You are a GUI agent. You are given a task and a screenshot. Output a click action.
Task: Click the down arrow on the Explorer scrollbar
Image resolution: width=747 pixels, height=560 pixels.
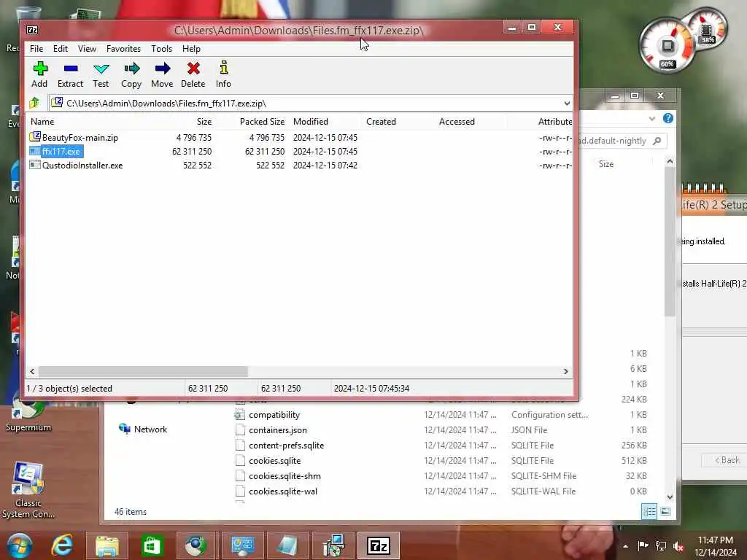[670, 497]
